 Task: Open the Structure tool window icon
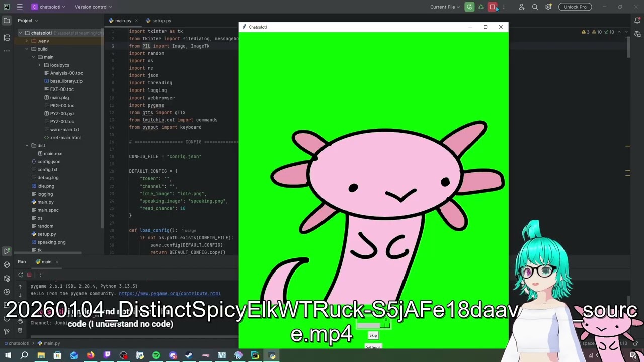[7, 37]
